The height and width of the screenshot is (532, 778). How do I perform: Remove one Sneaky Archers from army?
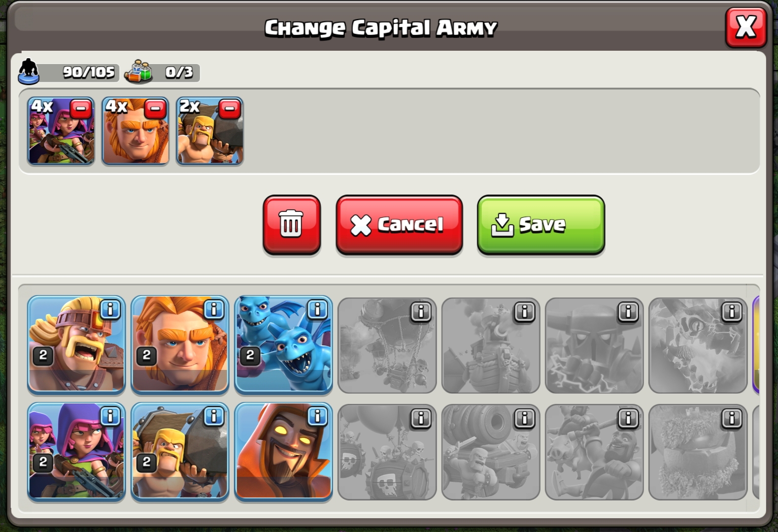point(81,109)
